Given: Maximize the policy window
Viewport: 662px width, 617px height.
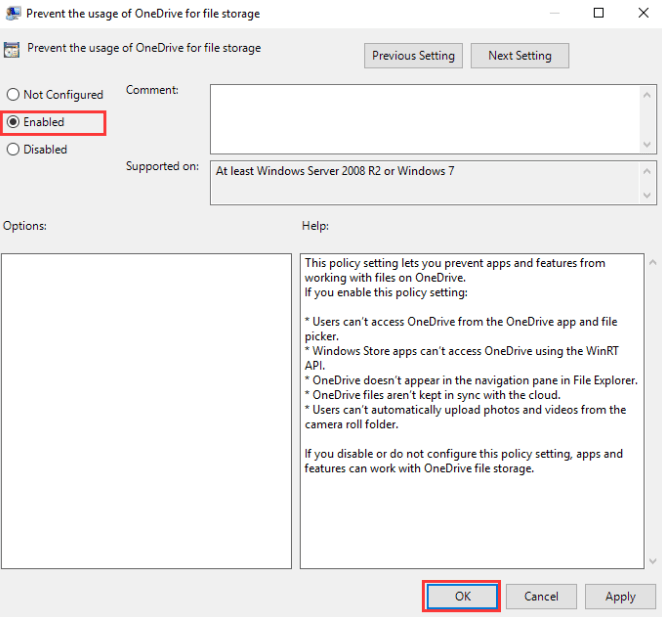Looking at the screenshot, I should pos(599,13).
